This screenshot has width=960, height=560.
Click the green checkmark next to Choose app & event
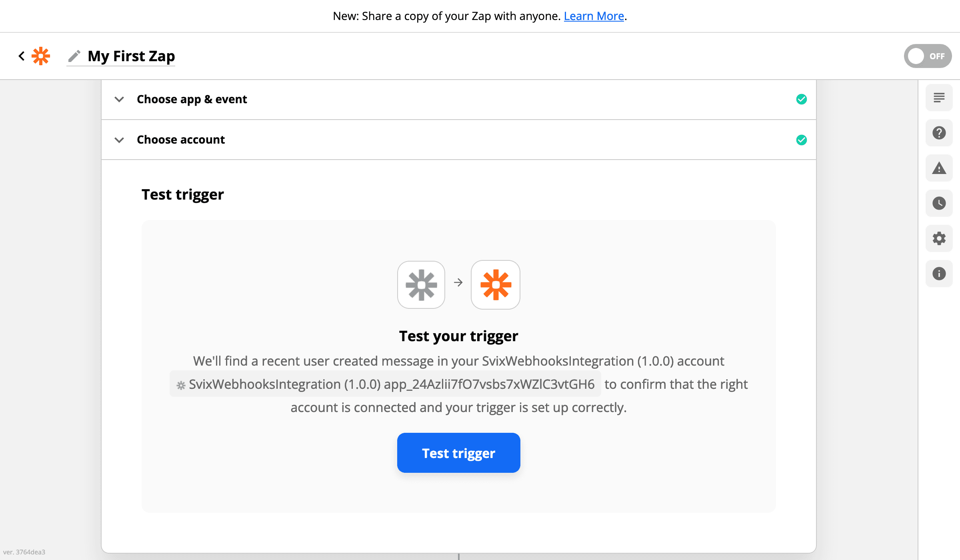[x=801, y=99]
